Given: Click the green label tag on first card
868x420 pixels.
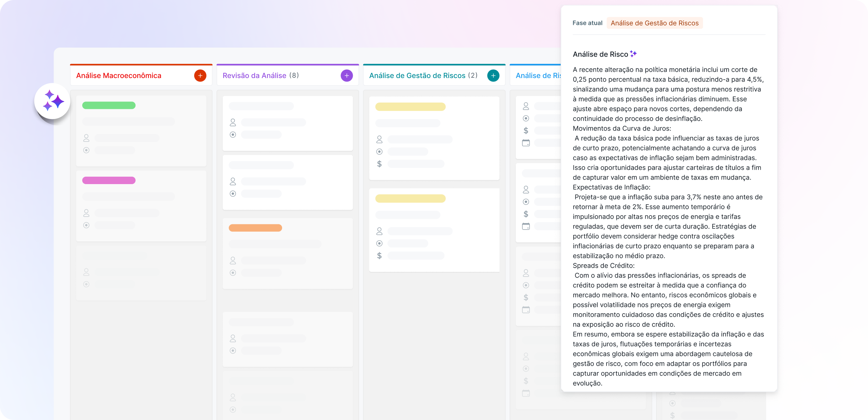Looking at the screenshot, I should (109, 105).
